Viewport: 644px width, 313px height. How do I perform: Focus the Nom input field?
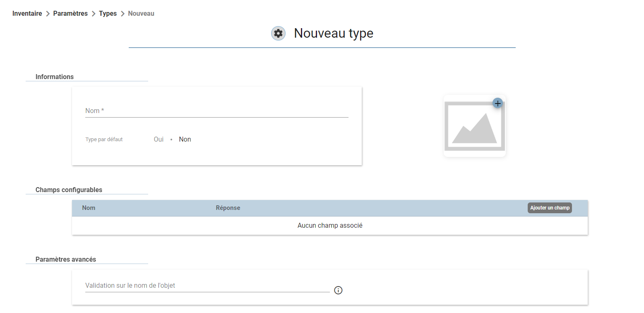point(217,111)
